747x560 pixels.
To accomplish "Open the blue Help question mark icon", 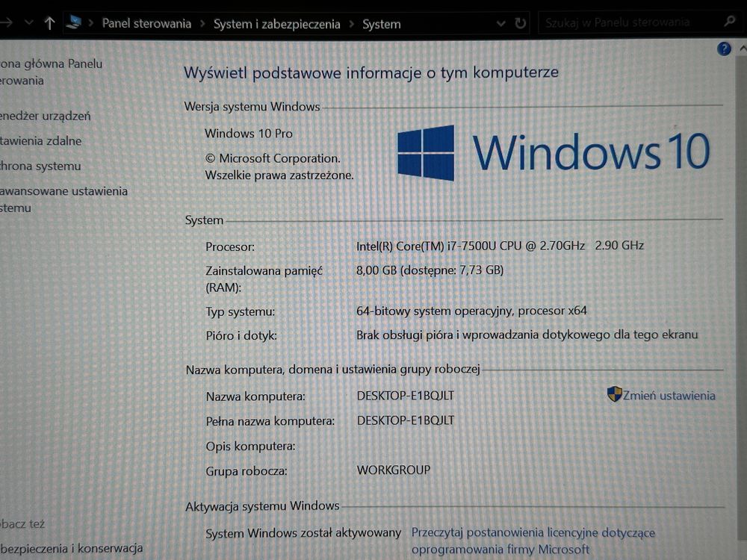I will [x=724, y=49].
